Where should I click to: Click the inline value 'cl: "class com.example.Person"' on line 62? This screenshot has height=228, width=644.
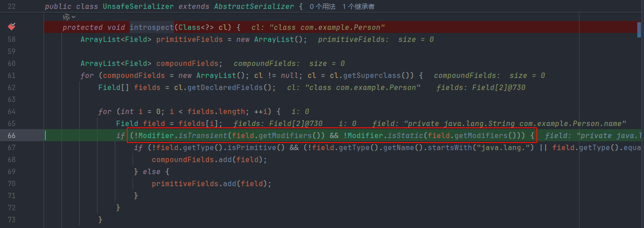[354, 87]
